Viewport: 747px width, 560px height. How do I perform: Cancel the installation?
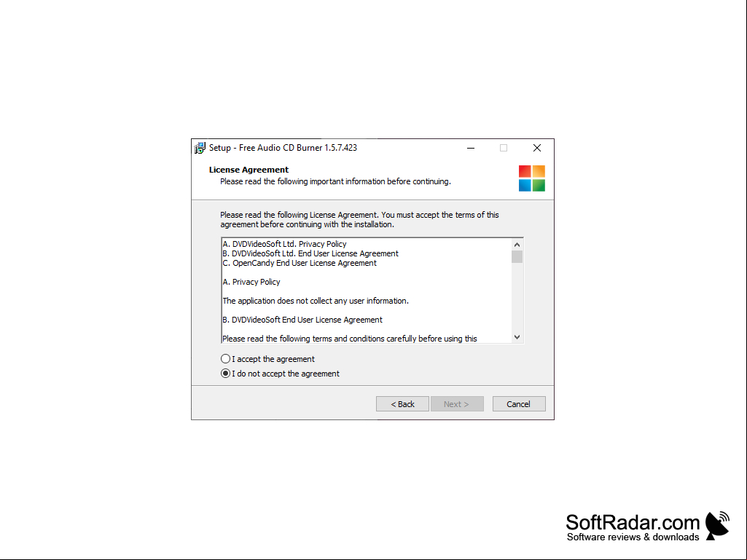point(519,404)
